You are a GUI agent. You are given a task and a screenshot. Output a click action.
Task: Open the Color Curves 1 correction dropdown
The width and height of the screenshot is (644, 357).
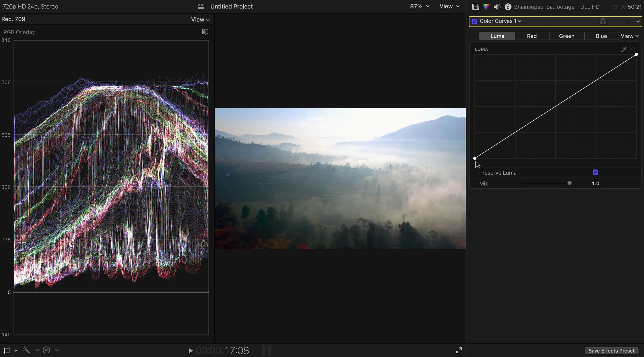click(x=500, y=21)
